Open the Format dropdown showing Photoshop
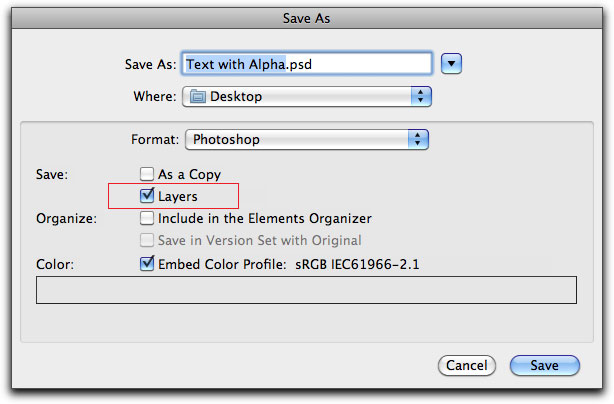The height and width of the screenshot is (404, 614). [307, 139]
